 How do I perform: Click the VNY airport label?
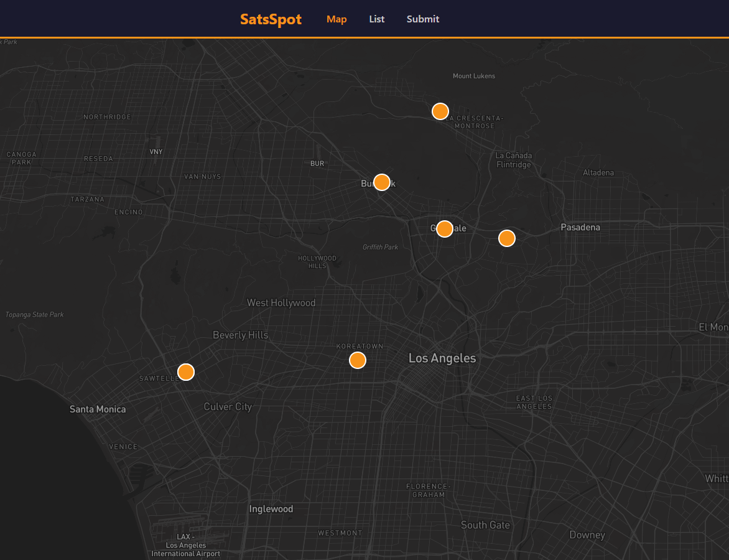pyautogui.click(x=156, y=152)
